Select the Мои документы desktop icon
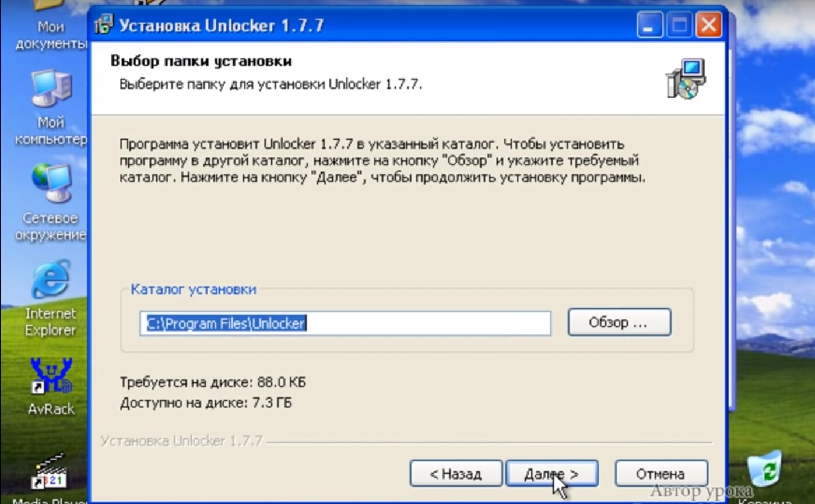The height and width of the screenshot is (504, 815). click(50, 26)
